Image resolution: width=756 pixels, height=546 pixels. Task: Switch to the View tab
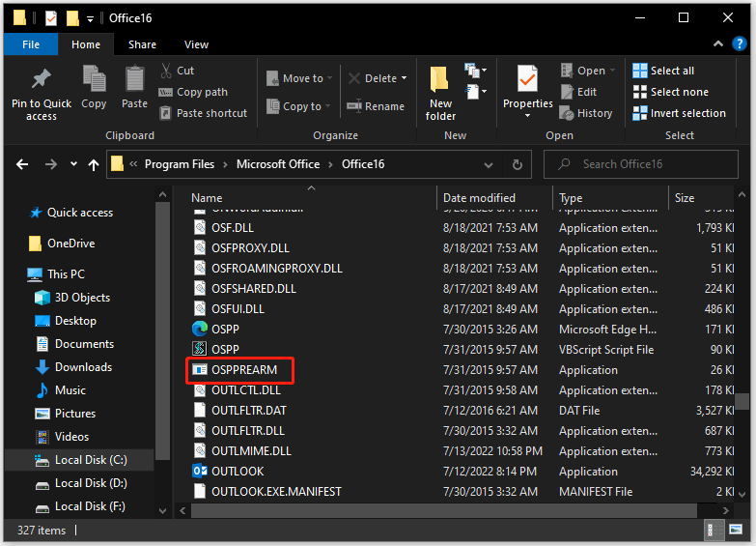pos(196,44)
